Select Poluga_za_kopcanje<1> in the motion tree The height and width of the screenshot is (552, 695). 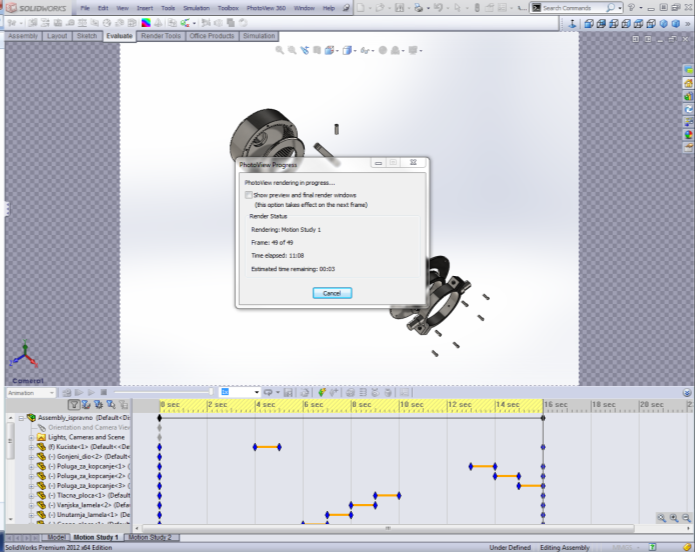pyautogui.click(x=87, y=466)
